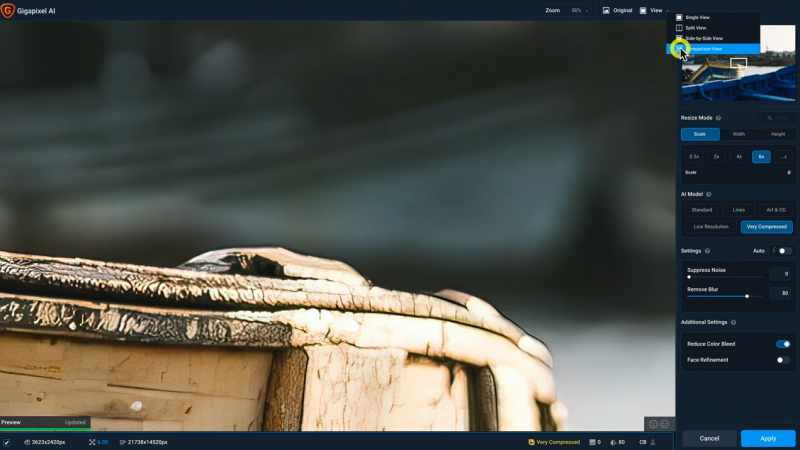Toggle the Auto settings switch

tap(784, 251)
